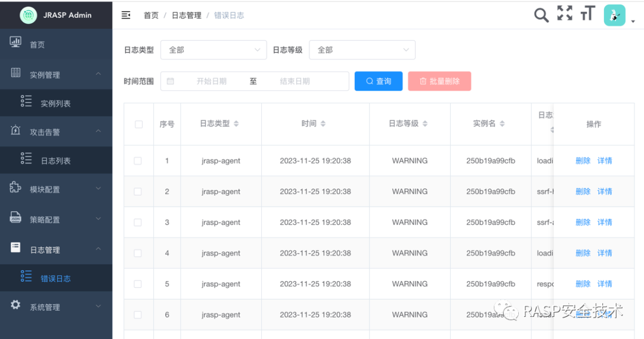
Task: Enter fullscreen using the expand arrows icon
Action: click(565, 13)
